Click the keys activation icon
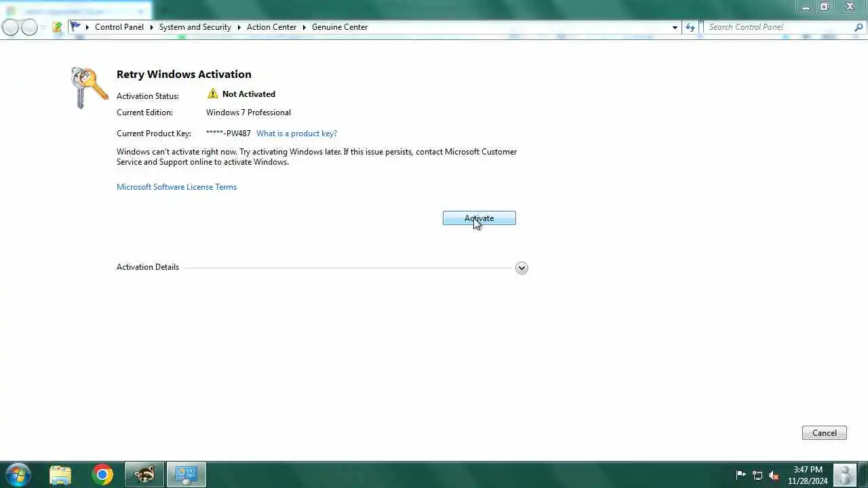Viewport: 868px width, 488px height. (x=90, y=87)
